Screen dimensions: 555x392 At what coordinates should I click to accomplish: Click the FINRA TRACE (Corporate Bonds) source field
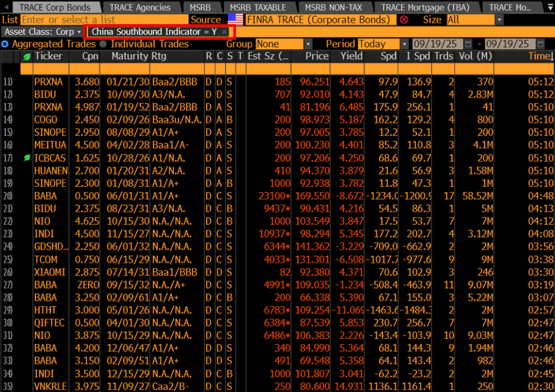coord(321,20)
